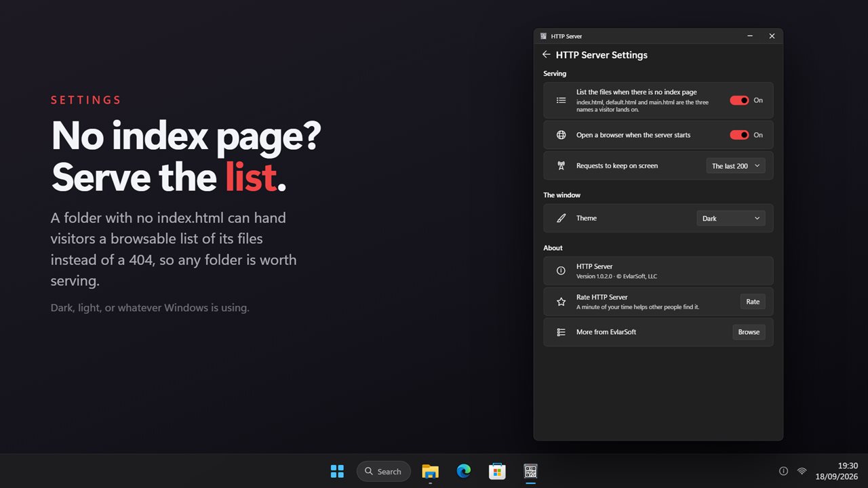Open Microsoft Store from the taskbar
This screenshot has height=488, width=868.
click(x=497, y=471)
